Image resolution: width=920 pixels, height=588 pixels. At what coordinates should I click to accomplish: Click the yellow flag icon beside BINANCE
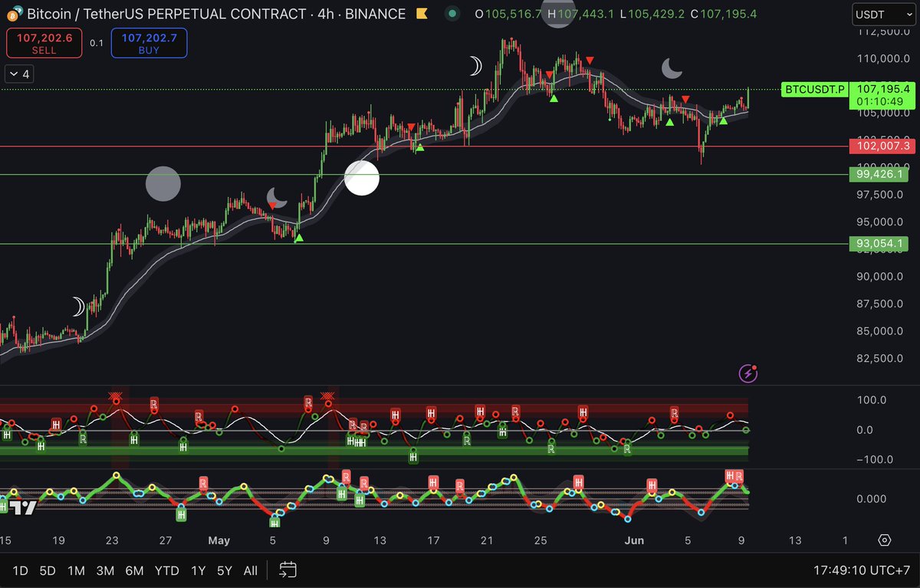(422, 14)
